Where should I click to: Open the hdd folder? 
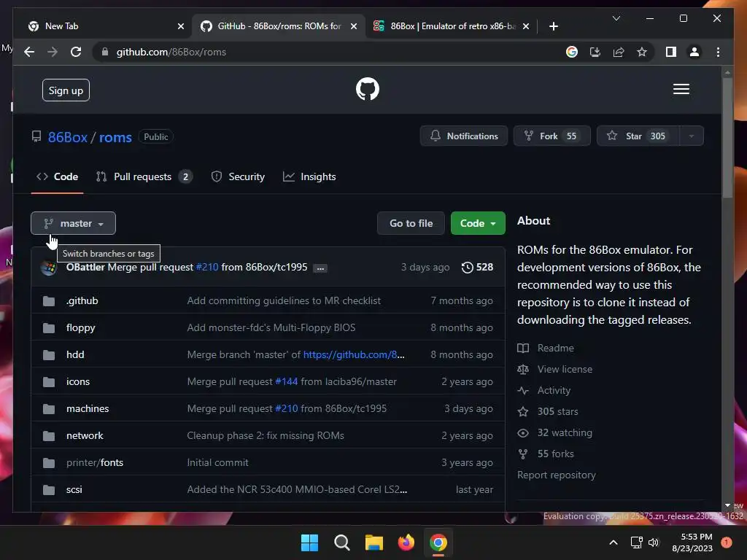75,355
